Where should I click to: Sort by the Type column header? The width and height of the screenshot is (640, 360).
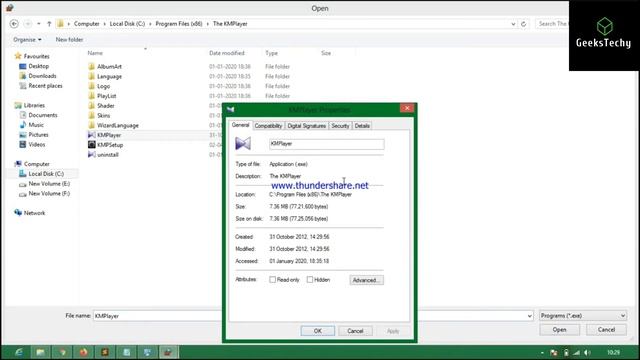[x=271, y=53]
